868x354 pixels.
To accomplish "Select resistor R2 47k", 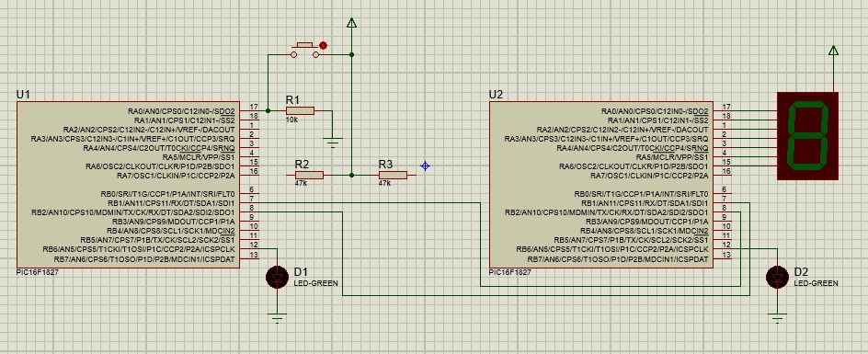I will click(x=309, y=175).
